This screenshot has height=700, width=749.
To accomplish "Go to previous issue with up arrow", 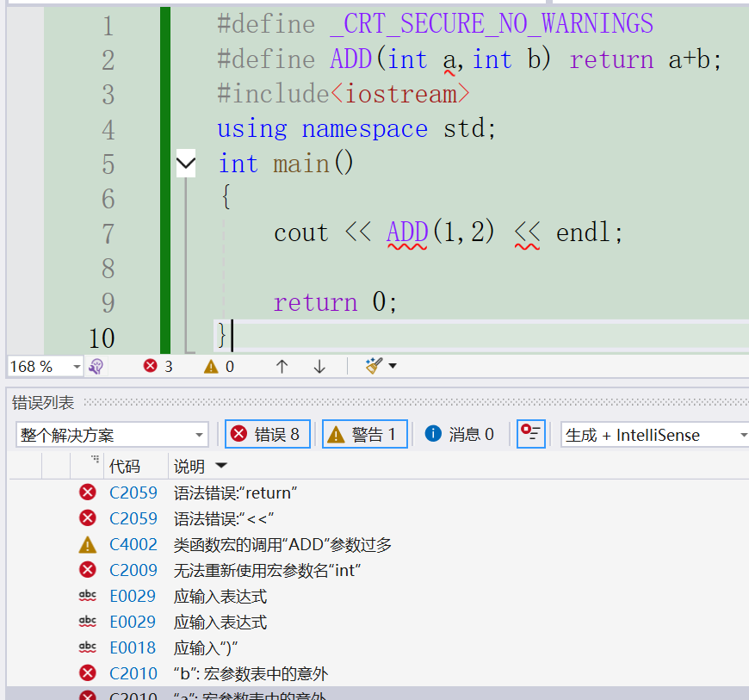I will (x=282, y=367).
